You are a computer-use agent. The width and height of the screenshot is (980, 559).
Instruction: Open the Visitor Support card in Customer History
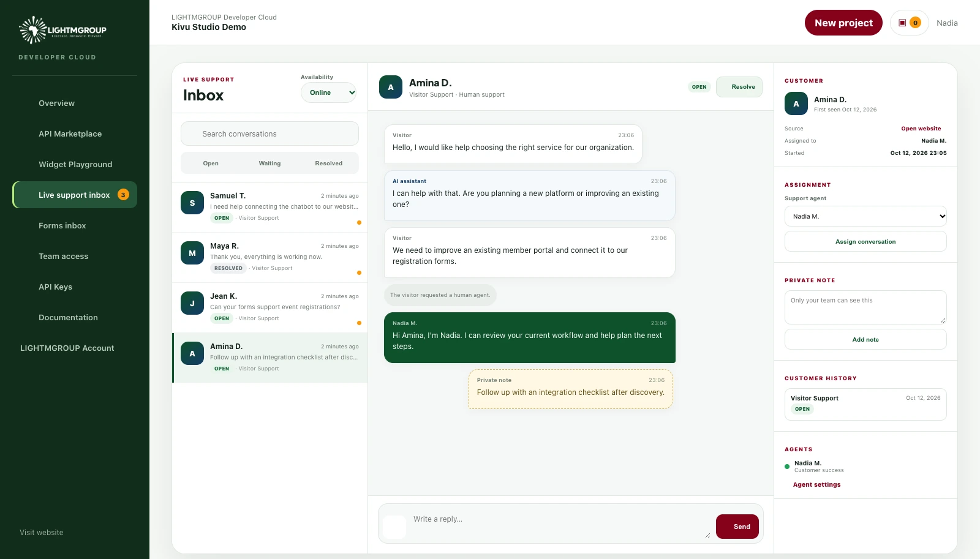tap(865, 404)
